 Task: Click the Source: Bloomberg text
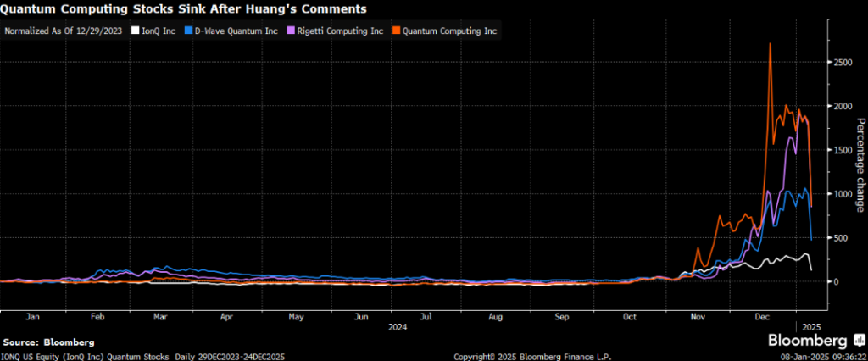click(x=47, y=342)
